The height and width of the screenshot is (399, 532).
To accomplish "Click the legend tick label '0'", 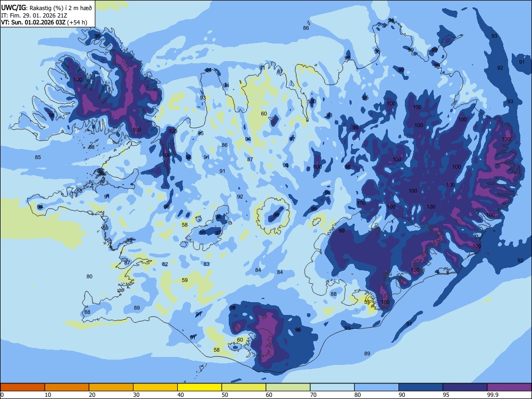I will click(2, 395).
